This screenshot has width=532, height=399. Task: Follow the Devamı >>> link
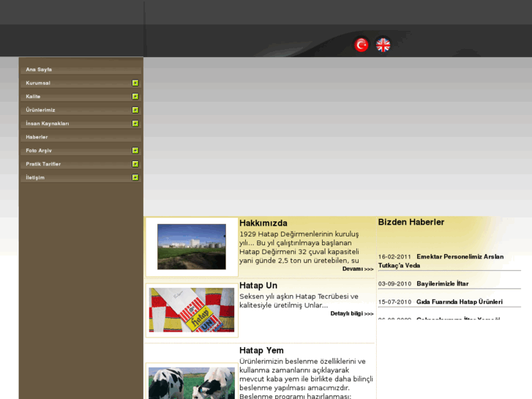point(358,269)
